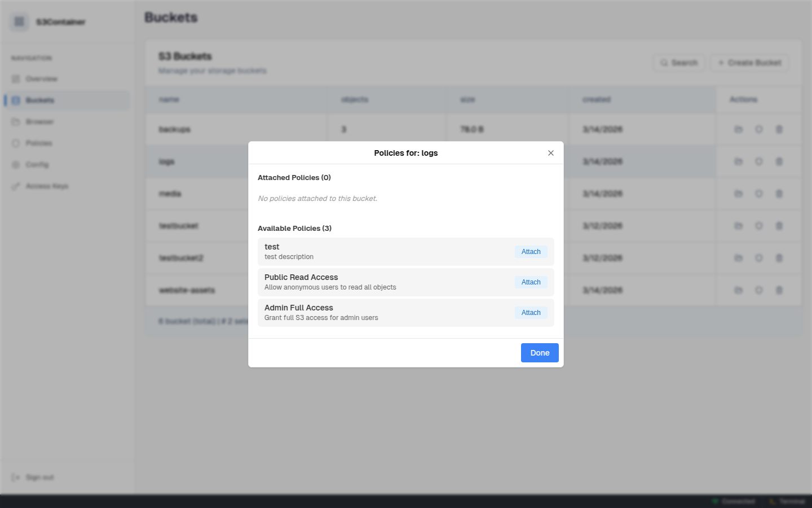Open the bucket Search

click(679, 63)
